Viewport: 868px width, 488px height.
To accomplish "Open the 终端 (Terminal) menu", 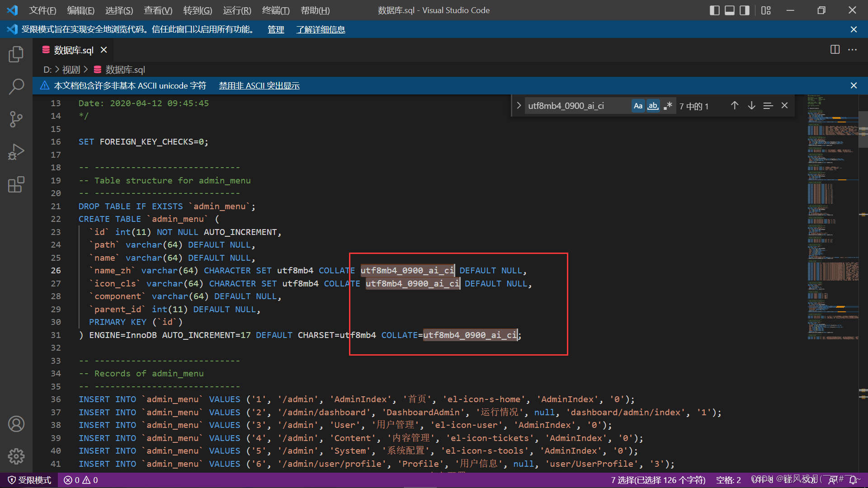I will [276, 10].
